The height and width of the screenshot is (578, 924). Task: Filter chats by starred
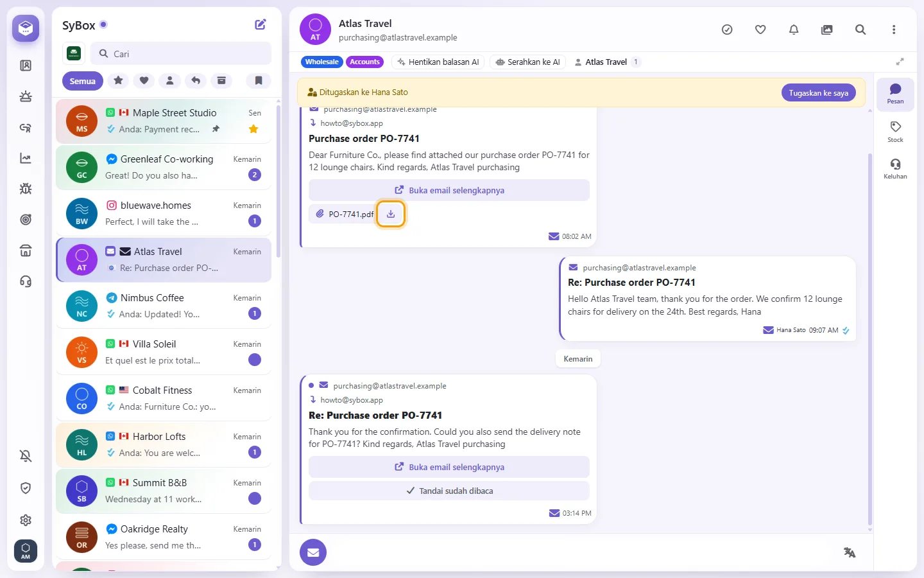(118, 81)
